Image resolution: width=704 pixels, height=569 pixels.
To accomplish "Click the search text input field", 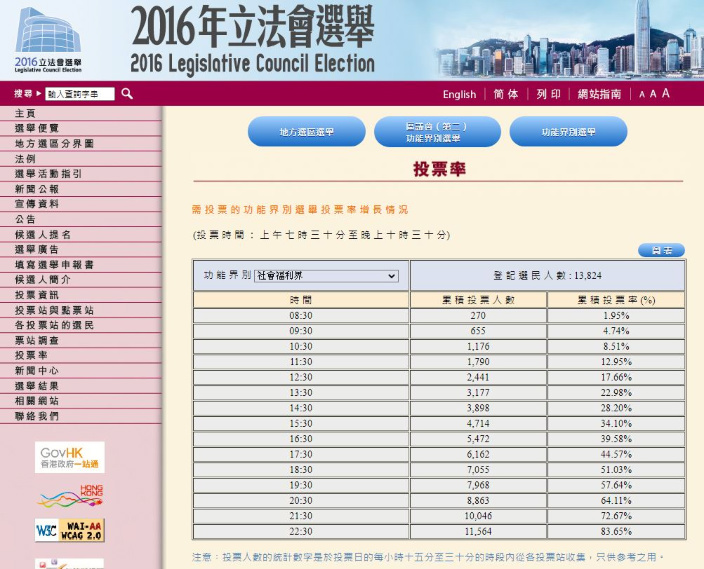I will [80, 94].
